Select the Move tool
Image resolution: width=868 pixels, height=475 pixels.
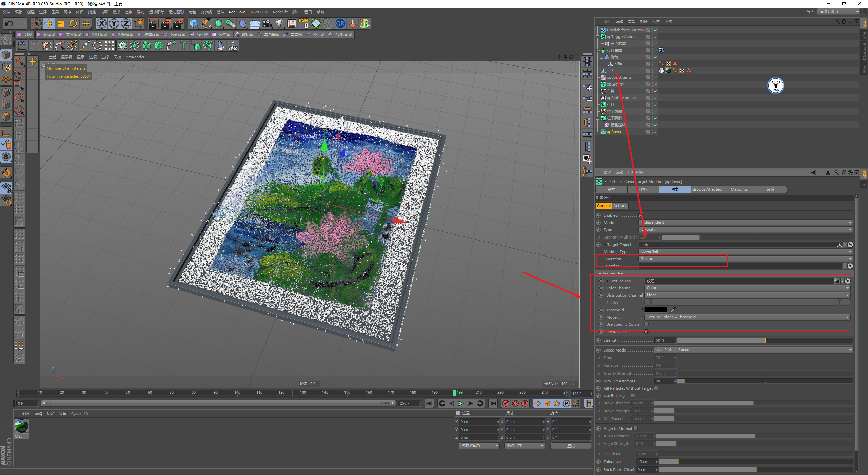pos(49,23)
